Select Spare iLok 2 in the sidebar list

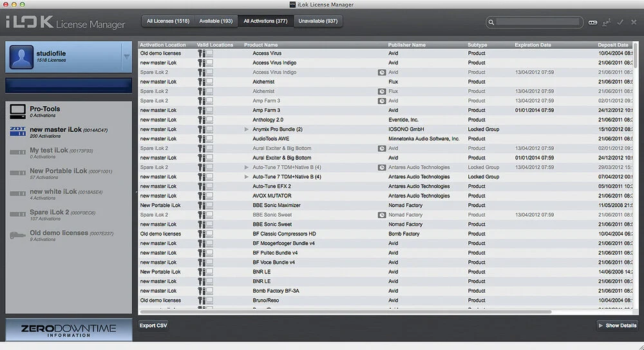pos(69,215)
